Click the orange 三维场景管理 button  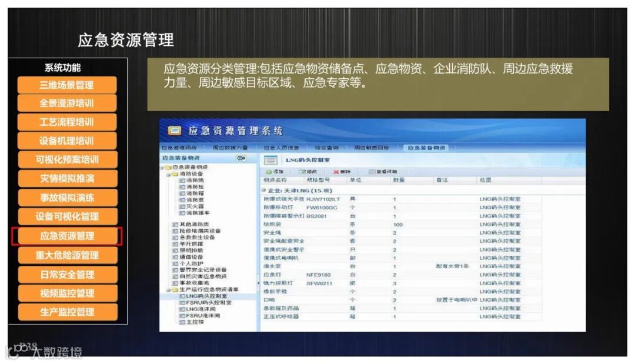[67, 85]
